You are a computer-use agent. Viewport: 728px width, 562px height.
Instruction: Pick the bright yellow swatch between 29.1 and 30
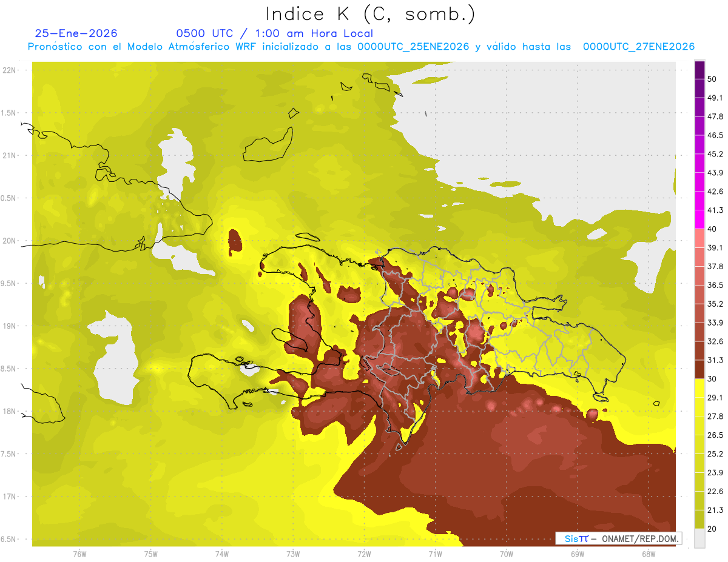point(699,389)
